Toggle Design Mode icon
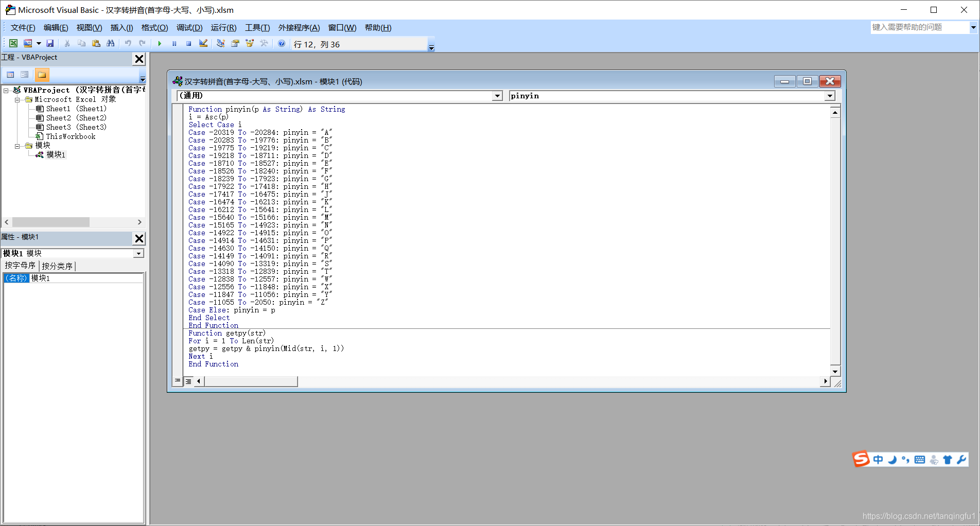This screenshot has width=980, height=526. pyautogui.click(x=203, y=44)
